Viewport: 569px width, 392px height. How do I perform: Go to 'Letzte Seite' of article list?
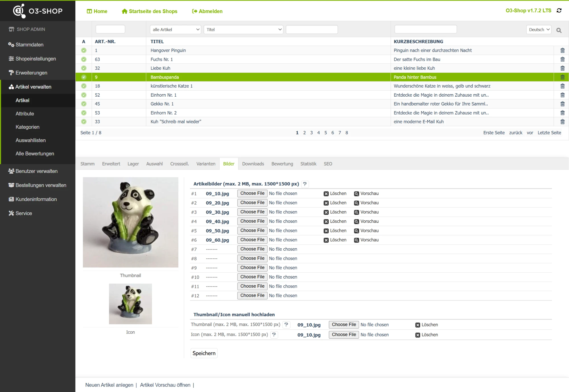click(549, 133)
